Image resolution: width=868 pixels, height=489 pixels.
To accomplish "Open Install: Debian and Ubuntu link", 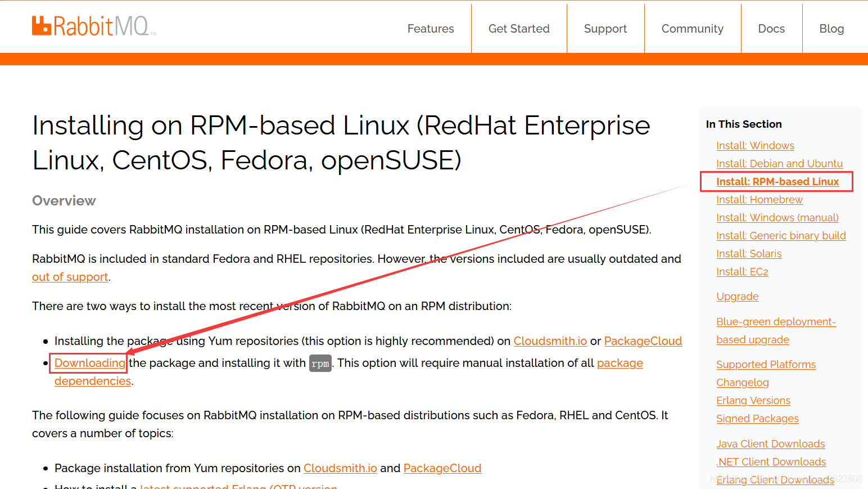I will (x=779, y=164).
